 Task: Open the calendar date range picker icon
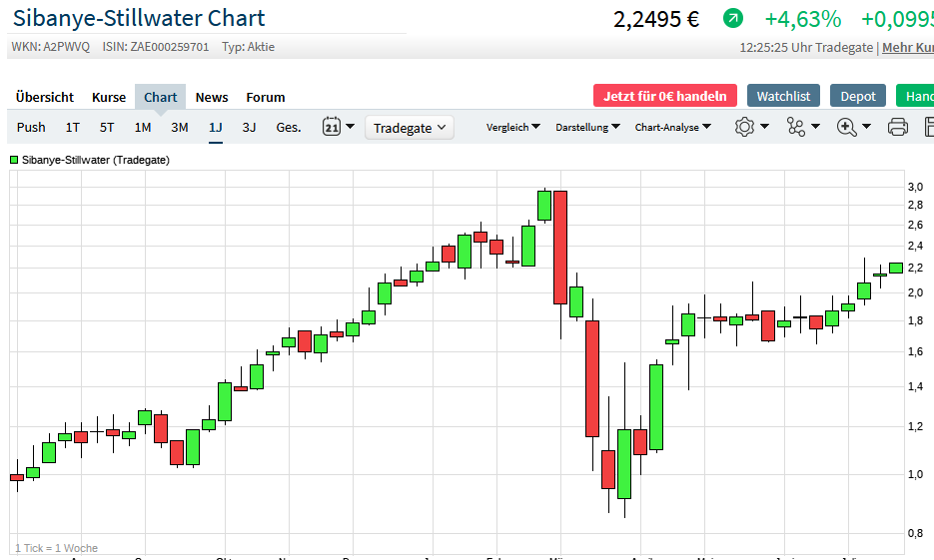332,126
